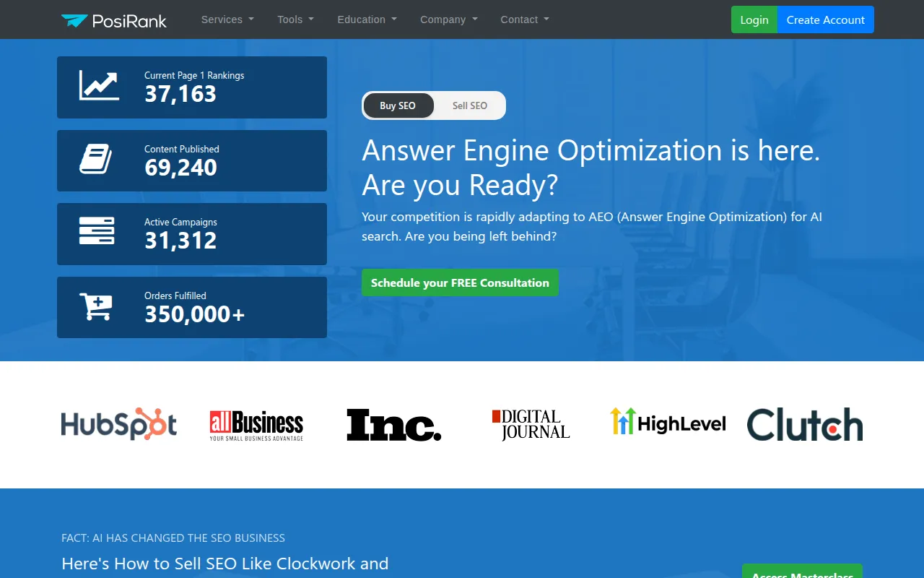Switch toggle to Sell SEO

coord(469,105)
